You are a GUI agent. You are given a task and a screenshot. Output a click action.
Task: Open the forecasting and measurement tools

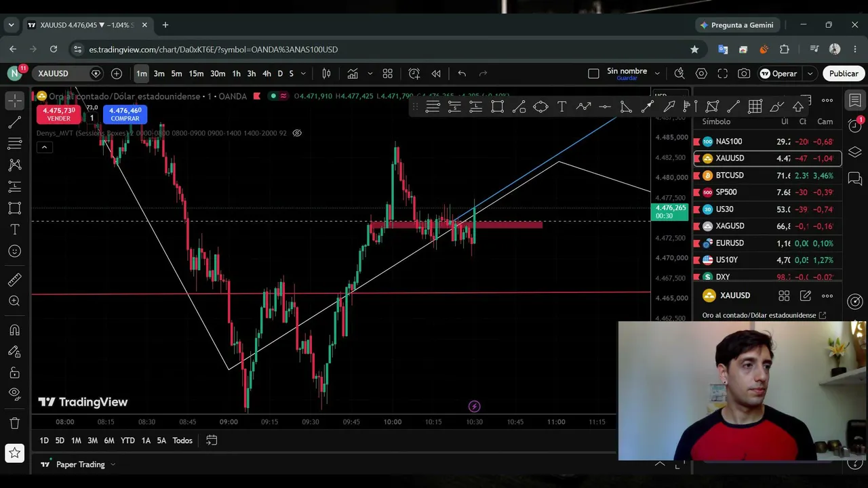15,187
